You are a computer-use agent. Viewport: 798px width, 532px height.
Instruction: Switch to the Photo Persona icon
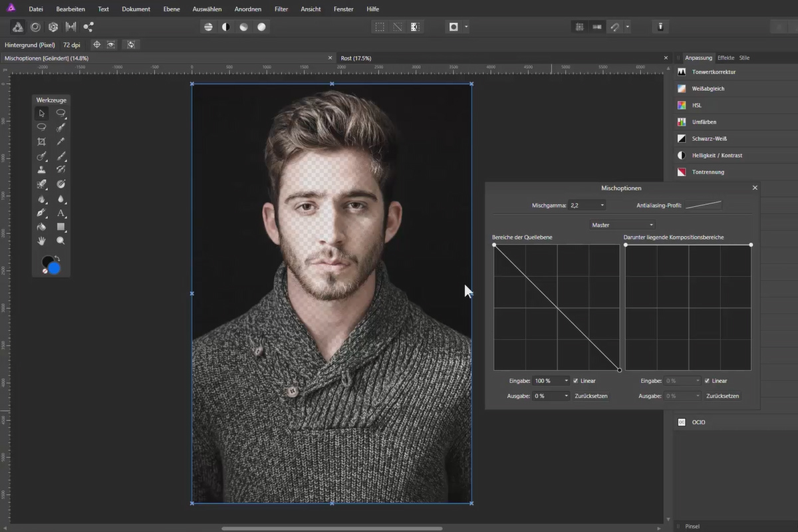point(17,27)
